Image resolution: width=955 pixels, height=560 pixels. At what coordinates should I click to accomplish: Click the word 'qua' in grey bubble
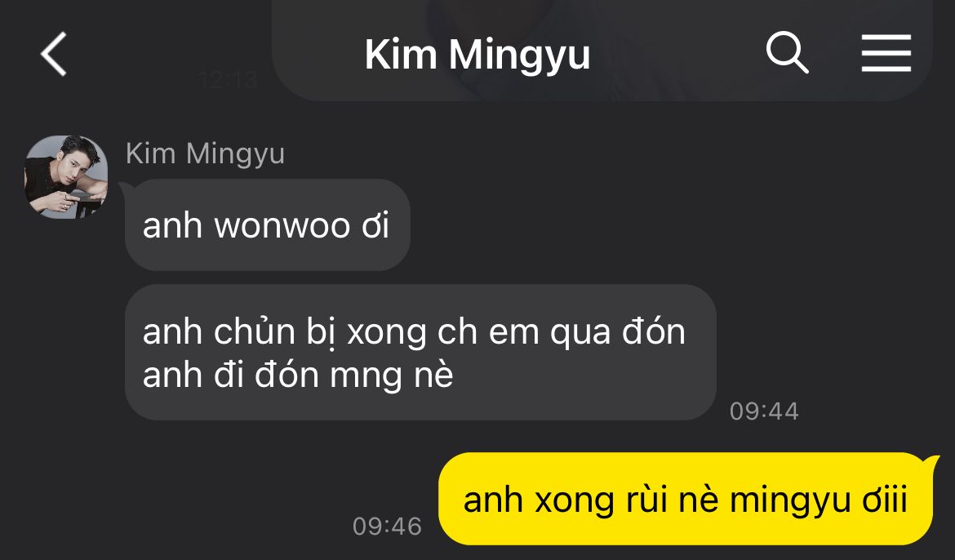click(580, 335)
